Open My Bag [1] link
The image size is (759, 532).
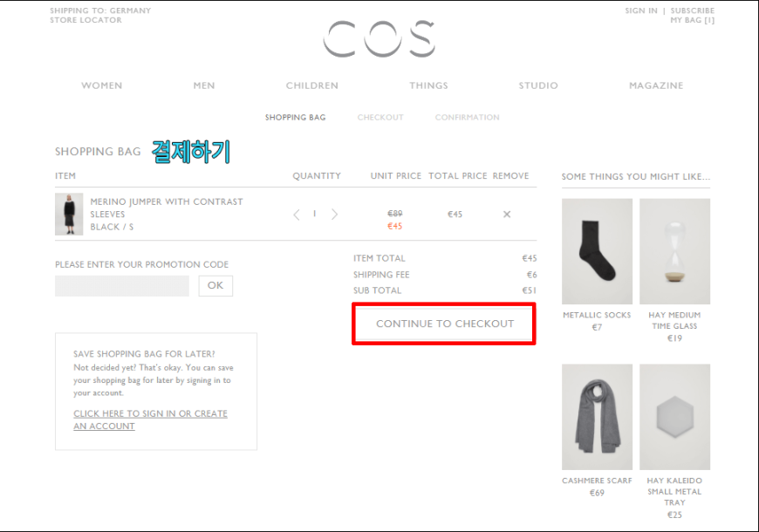[x=692, y=20]
